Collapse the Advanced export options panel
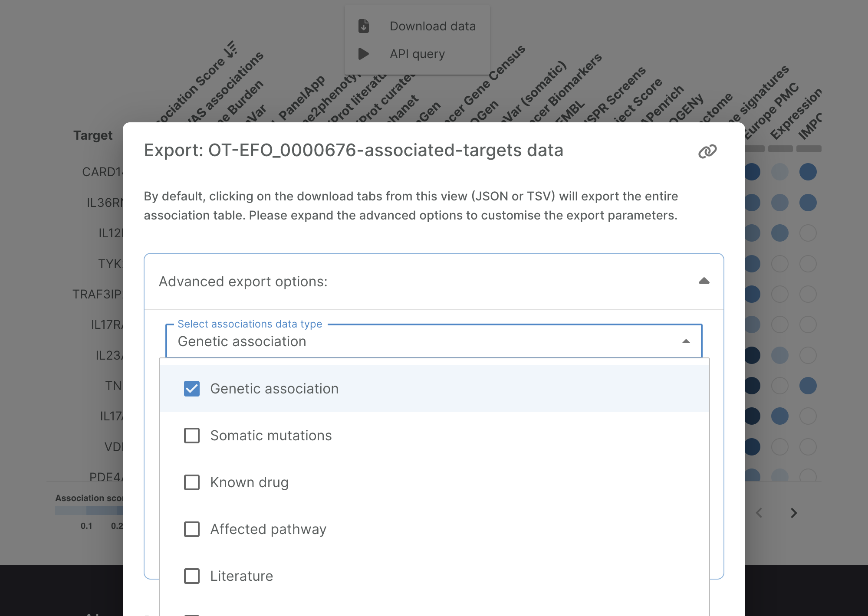 pos(704,281)
